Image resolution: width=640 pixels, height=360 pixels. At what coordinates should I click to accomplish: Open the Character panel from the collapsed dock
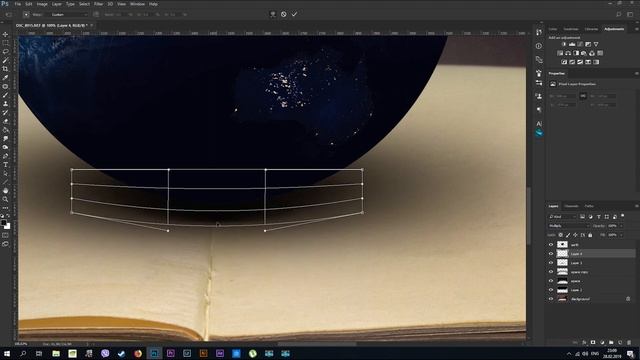(539, 123)
